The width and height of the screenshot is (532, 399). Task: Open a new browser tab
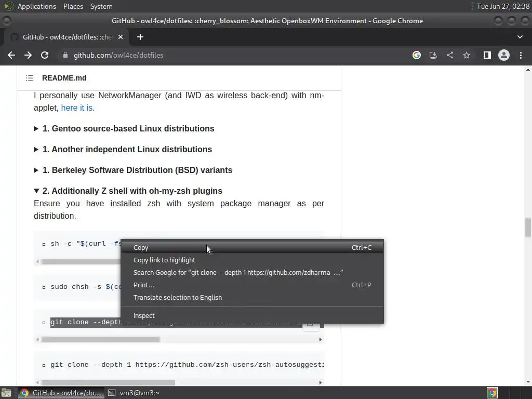(140, 37)
